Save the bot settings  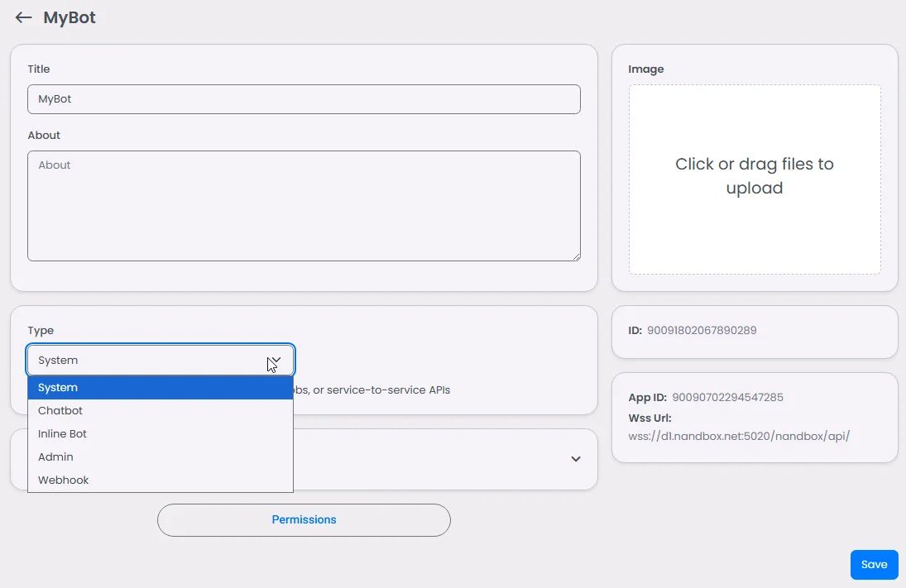875,564
